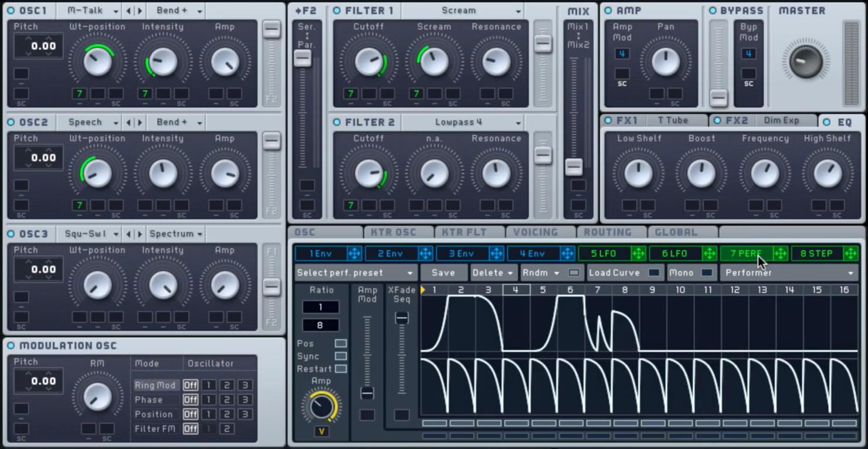Click the Mix1-Mix2 slider handle
Viewport: 868px width, 449px height.
pyautogui.click(x=574, y=167)
